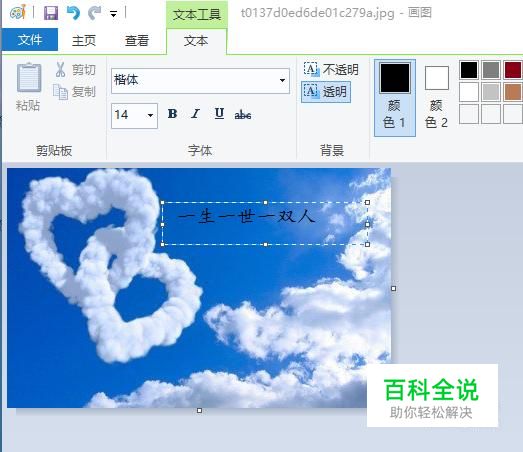Click the 文本工具 contextual tab header
This screenshot has width=523, height=452.
coord(197,15)
